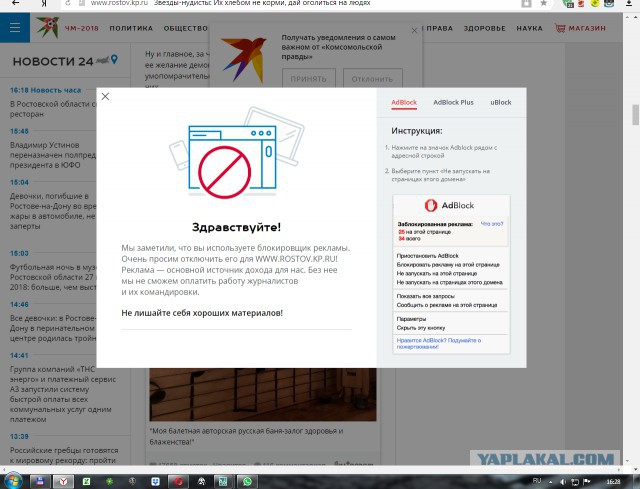Open the Магазин shop link
Viewport: 640px width, 489px height.
tap(580, 28)
